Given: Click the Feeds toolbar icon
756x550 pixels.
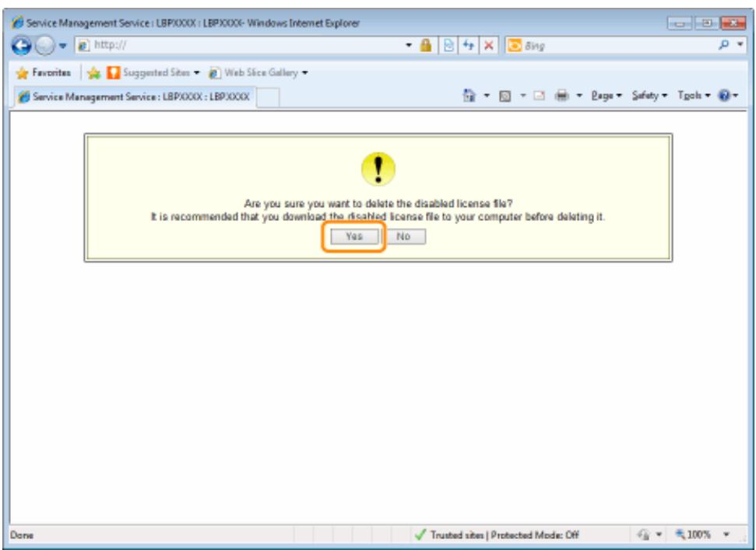Looking at the screenshot, I should [x=505, y=96].
